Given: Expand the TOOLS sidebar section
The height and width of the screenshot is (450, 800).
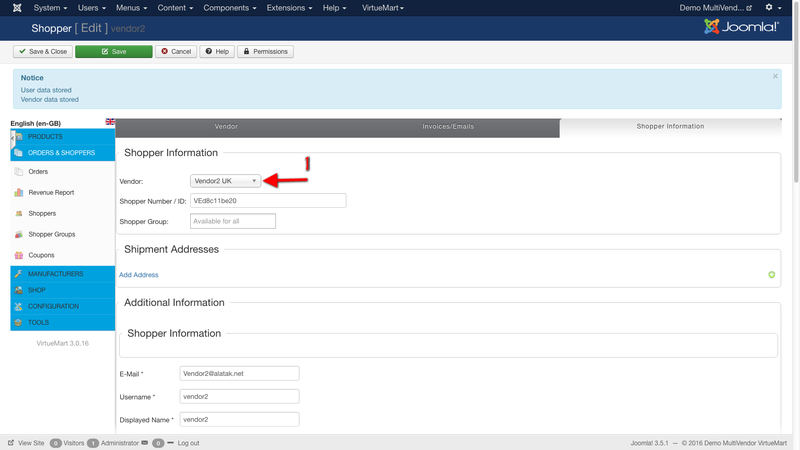Looking at the screenshot, I should point(62,322).
